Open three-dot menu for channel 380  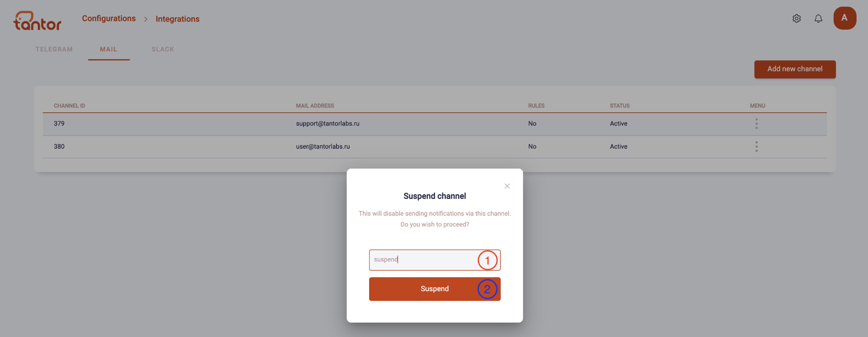757,147
